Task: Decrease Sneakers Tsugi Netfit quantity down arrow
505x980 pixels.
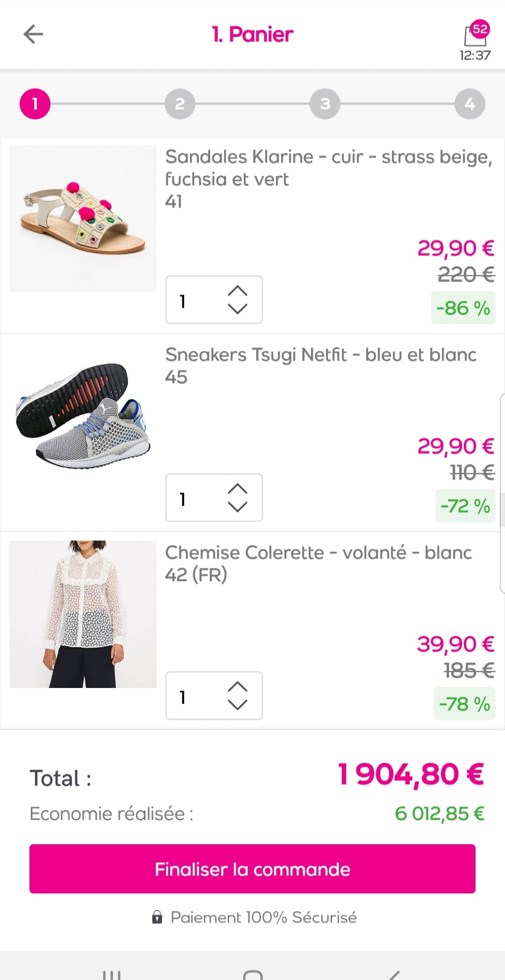Action: pos(237,507)
